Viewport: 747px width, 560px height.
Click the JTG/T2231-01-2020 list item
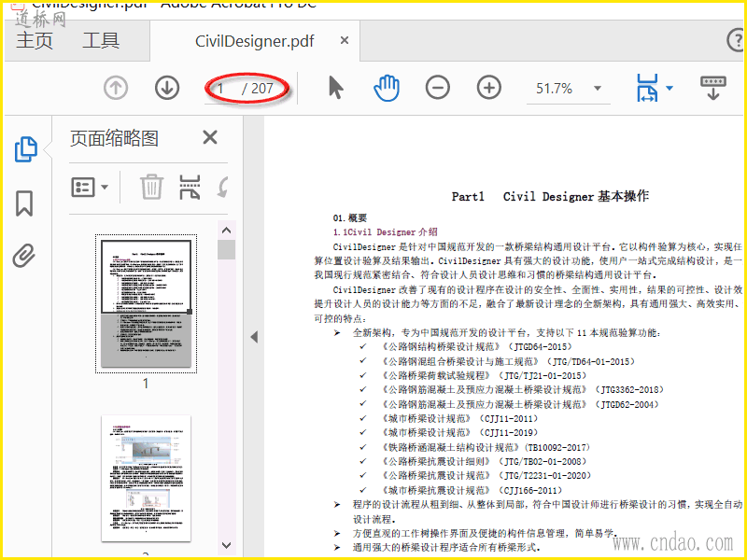click(486, 476)
